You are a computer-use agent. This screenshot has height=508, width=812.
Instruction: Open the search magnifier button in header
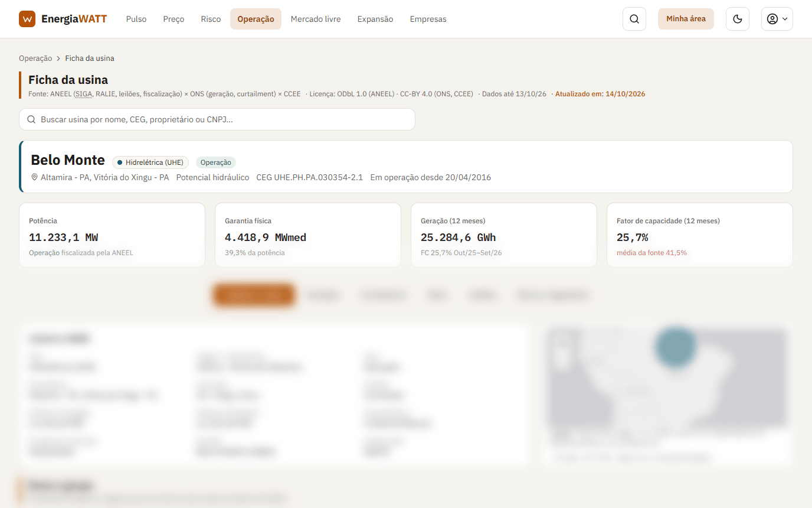point(634,19)
